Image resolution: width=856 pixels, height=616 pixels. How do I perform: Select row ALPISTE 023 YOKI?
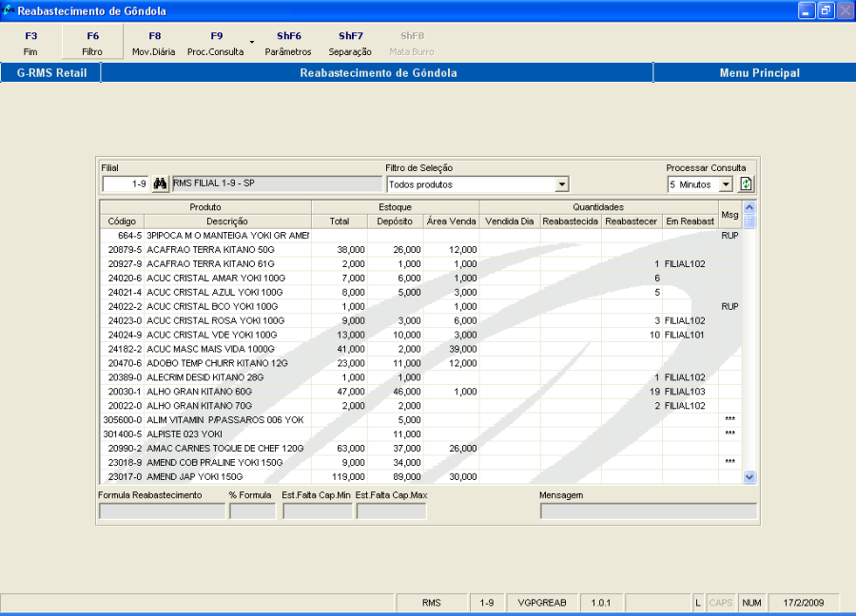pyautogui.click(x=420, y=434)
